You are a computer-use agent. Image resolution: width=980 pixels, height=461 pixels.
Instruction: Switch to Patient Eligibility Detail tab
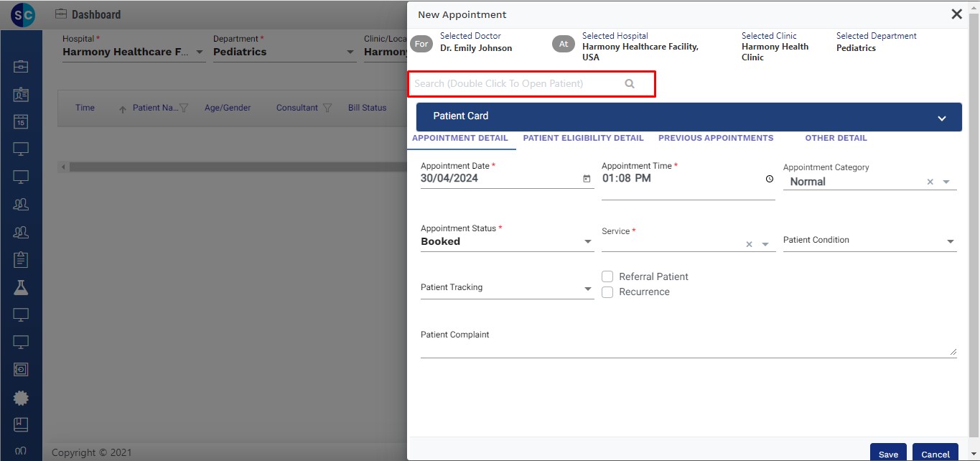tap(583, 138)
